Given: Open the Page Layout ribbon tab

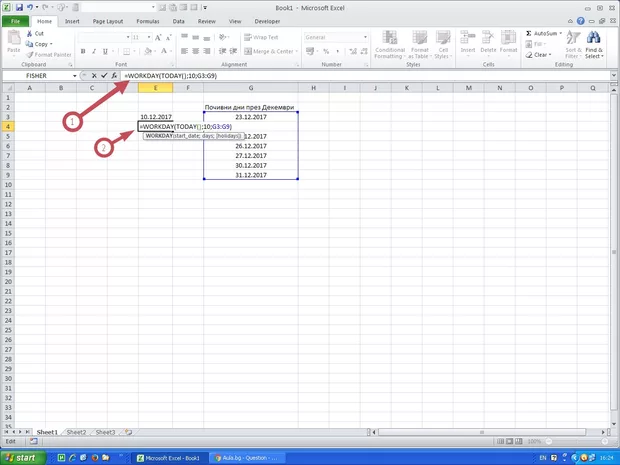Looking at the screenshot, I should click(109, 20).
